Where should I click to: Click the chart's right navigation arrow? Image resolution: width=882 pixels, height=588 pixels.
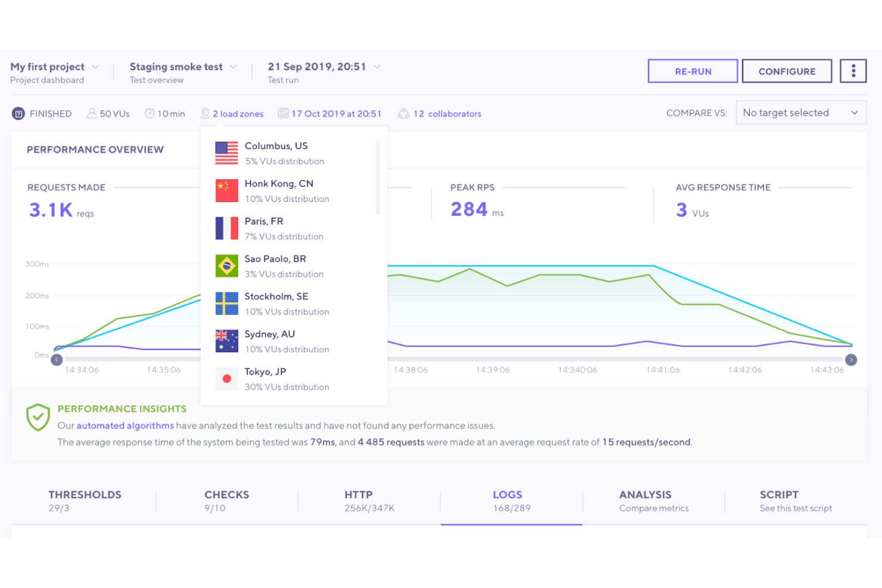point(852,360)
